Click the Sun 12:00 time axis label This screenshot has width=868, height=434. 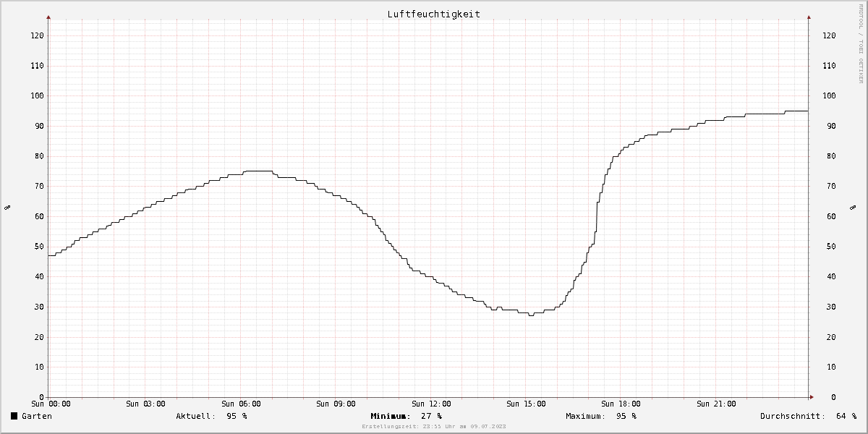pyautogui.click(x=431, y=404)
